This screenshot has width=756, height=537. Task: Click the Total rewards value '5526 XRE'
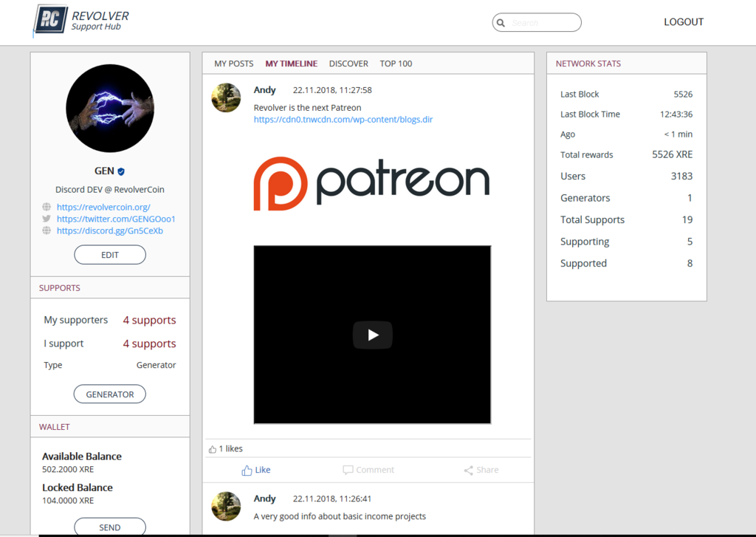tap(673, 155)
